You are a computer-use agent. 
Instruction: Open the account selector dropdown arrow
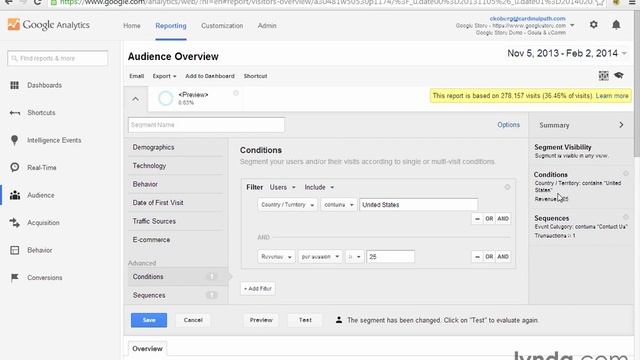[572, 25]
